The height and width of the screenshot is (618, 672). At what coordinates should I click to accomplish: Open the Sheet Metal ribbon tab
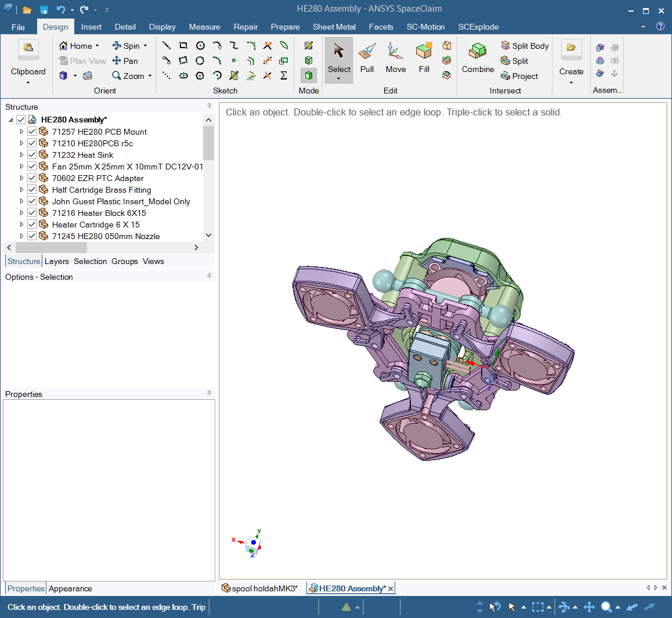(x=334, y=27)
